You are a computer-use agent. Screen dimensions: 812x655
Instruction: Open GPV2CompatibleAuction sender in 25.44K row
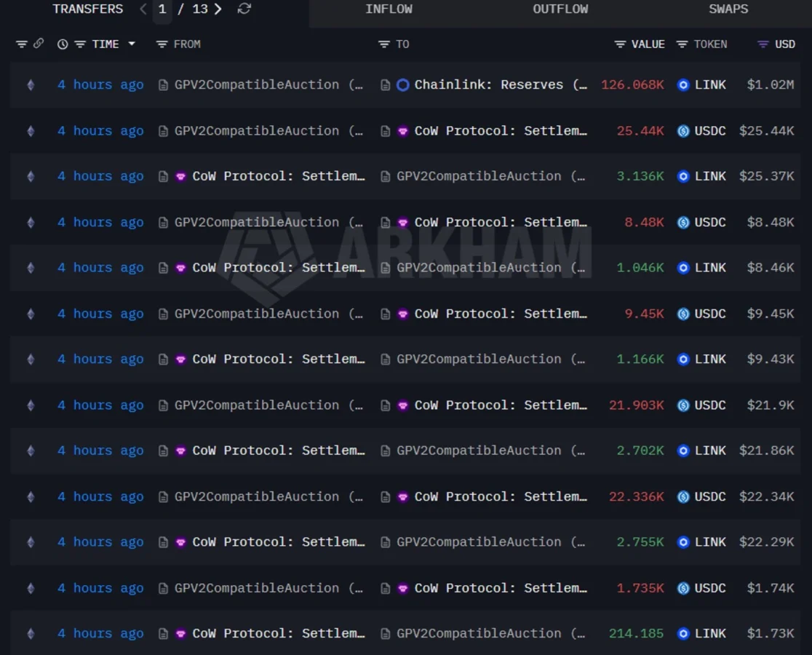click(x=268, y=131)
